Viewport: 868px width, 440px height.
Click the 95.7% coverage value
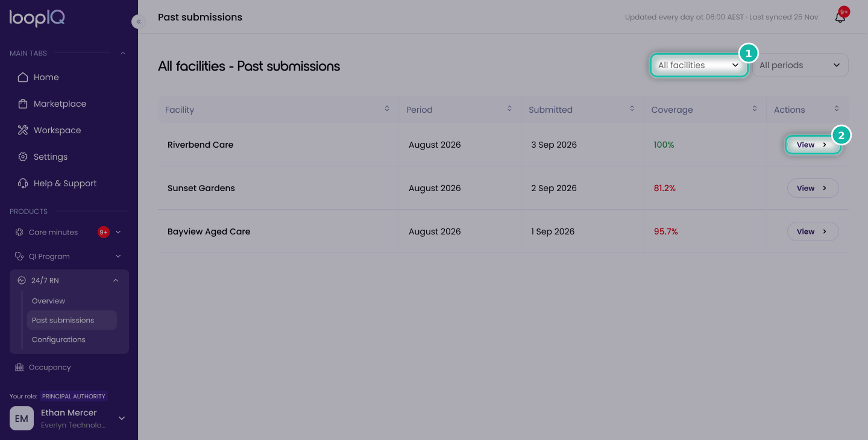coord(666,231)
